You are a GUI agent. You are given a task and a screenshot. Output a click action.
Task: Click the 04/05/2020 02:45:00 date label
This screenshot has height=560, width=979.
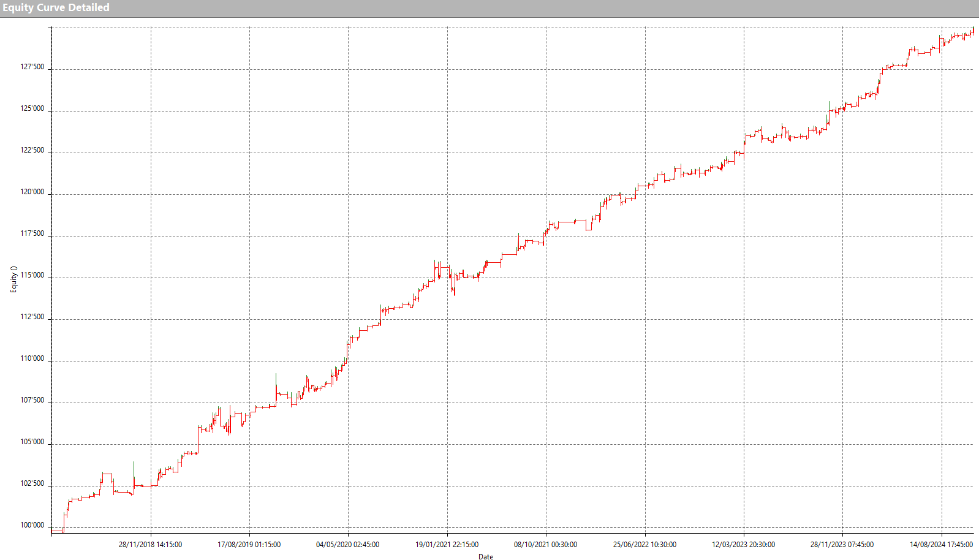pyautogui.click(x=348, y=544)
